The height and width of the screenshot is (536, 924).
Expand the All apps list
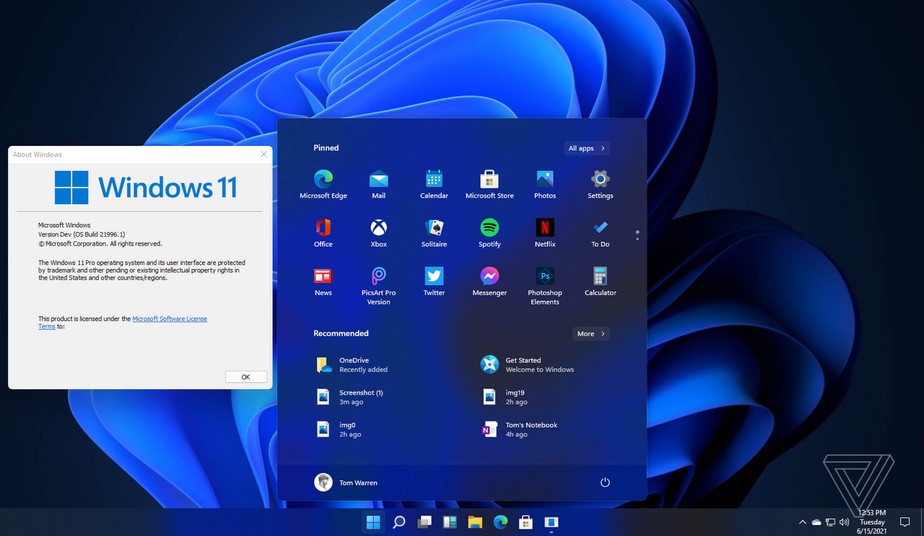pyautogui.click(x=586, y=148)
